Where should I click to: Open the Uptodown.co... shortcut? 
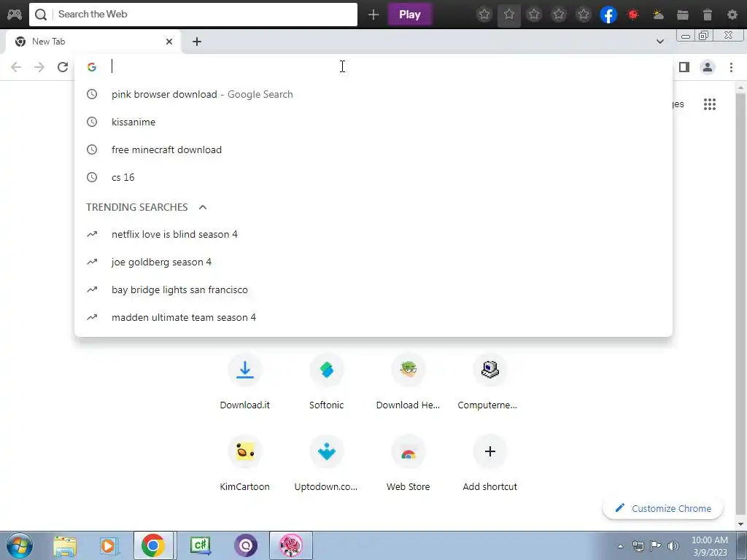[x=326, y=463]
